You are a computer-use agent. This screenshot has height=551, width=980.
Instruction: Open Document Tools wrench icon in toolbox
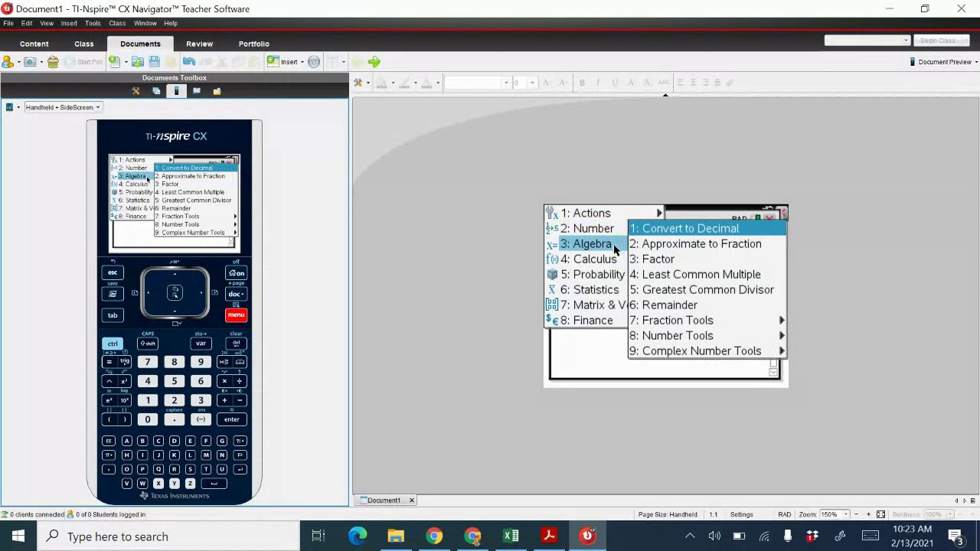136,91
